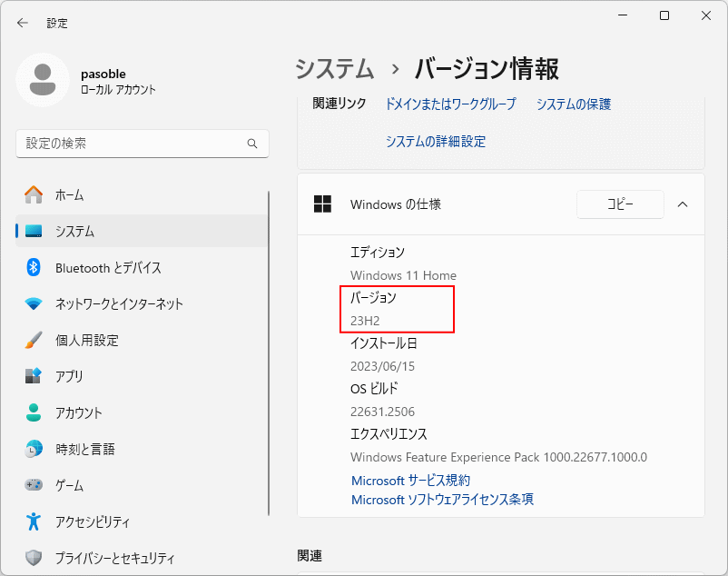Open ホーム in the sidebar
The width and height of the screenshot is (728, 576).
point(142,194)
